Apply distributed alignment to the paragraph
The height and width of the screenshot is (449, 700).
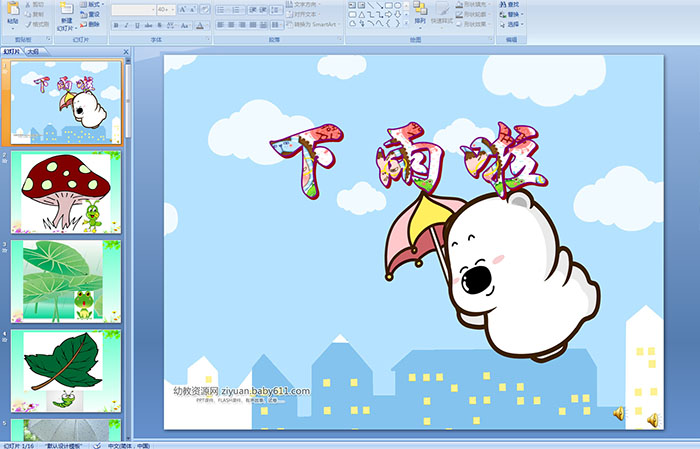(x=263, y=25)
